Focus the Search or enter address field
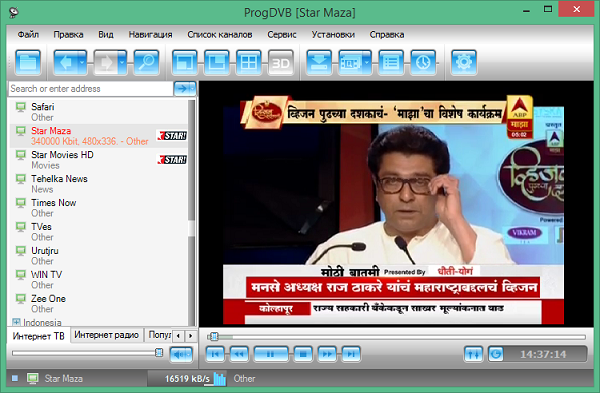The width and height of the screenshot is (600, 393). click(x=91, y=89)
